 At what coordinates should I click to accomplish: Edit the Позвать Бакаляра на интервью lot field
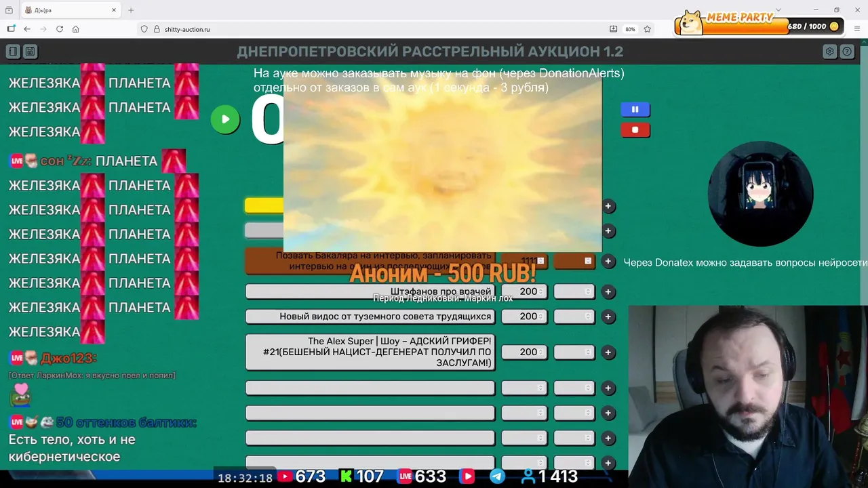370,261
